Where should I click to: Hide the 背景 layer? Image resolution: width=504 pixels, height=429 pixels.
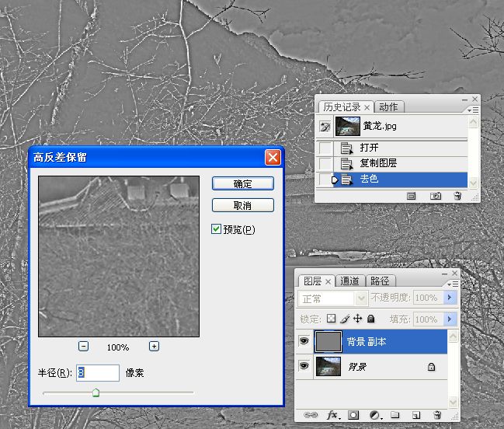304,365
